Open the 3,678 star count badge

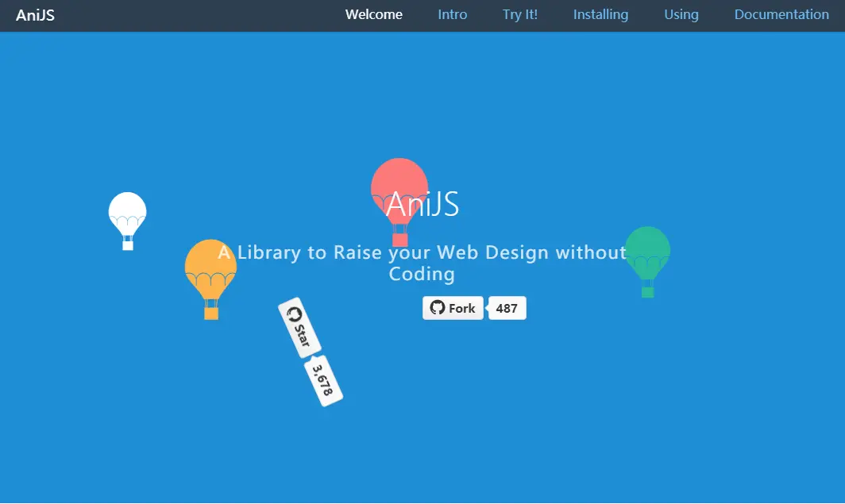323,381
